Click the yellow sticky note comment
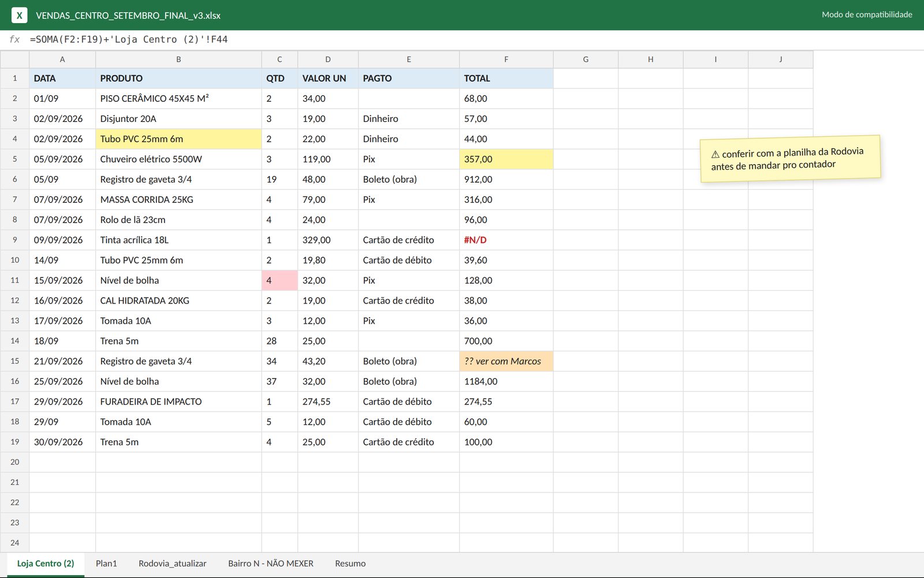 click(x=790, y=159)
